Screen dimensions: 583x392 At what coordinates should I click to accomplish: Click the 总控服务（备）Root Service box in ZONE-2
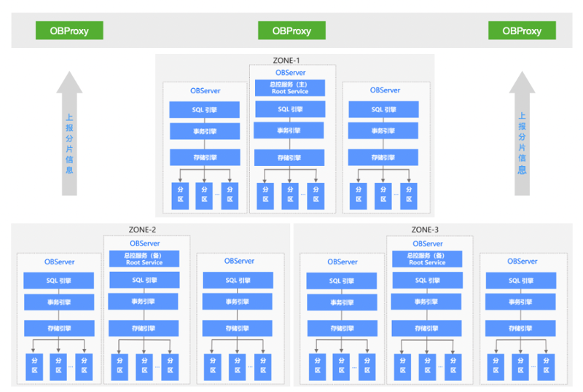coord(144,259)
